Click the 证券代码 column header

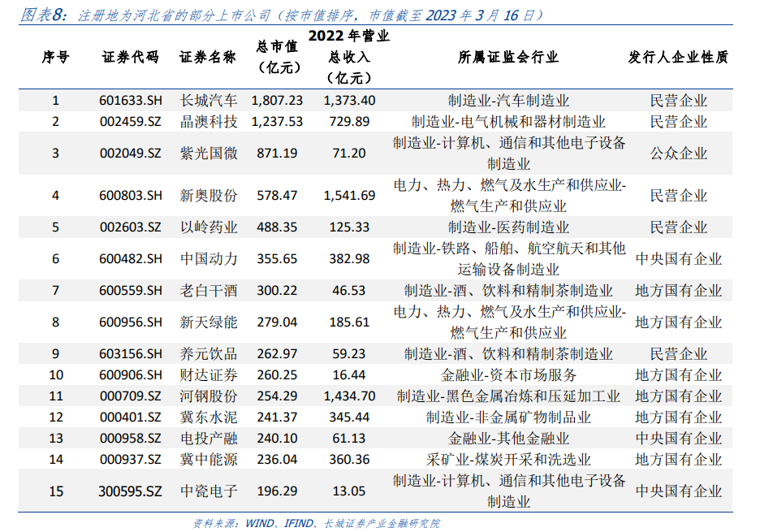pyautogui.click(x=131, y=57)
